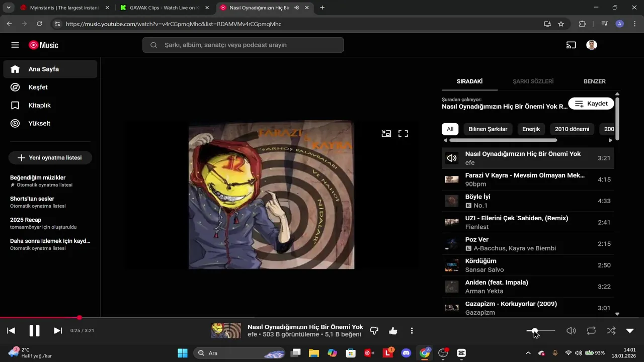Play Aniden feat. Impala
The image size is (644, 362).
(x=528, y=287)
